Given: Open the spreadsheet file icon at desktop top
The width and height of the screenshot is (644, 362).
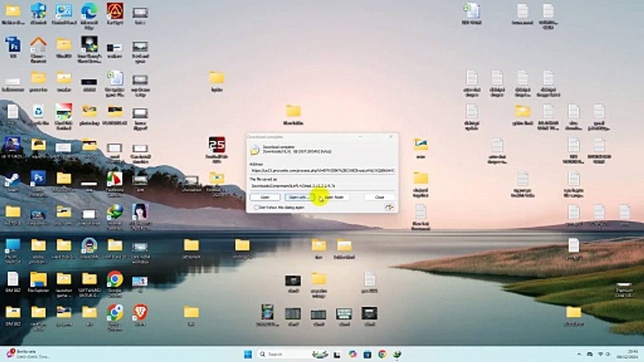Looking at the screenshot, I should 471,11.
